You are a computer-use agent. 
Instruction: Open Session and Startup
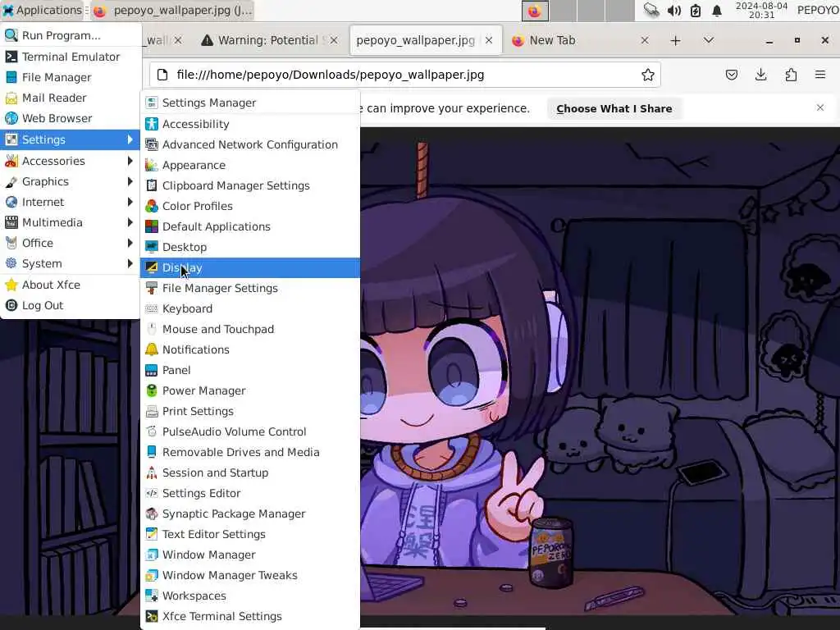click(249, 473)
